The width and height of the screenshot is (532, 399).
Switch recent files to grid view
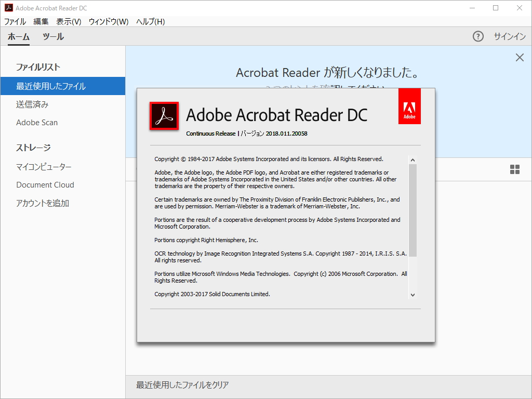point(515,169)
